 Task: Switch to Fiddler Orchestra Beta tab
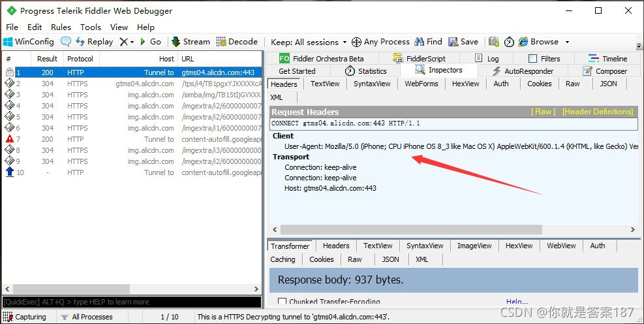[322, 58]
